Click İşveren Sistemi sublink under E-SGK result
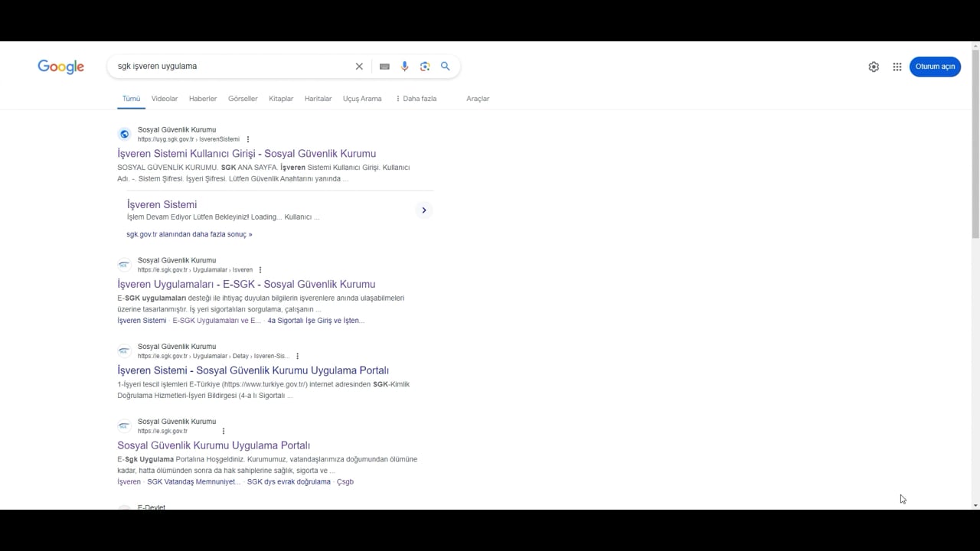 click(x=142, y=321)
